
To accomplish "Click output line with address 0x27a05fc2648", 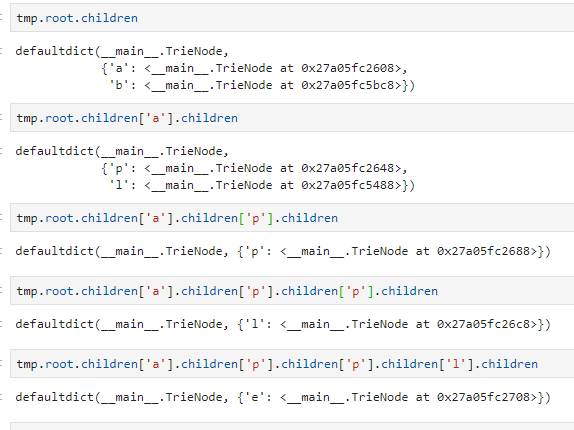I will pyautogui.click(x=254, y=168).
